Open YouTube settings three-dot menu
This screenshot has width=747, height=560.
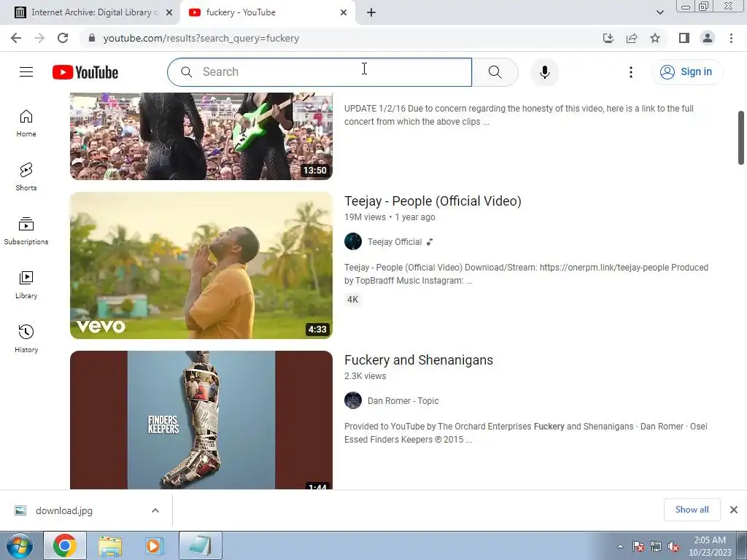[631, 72]
